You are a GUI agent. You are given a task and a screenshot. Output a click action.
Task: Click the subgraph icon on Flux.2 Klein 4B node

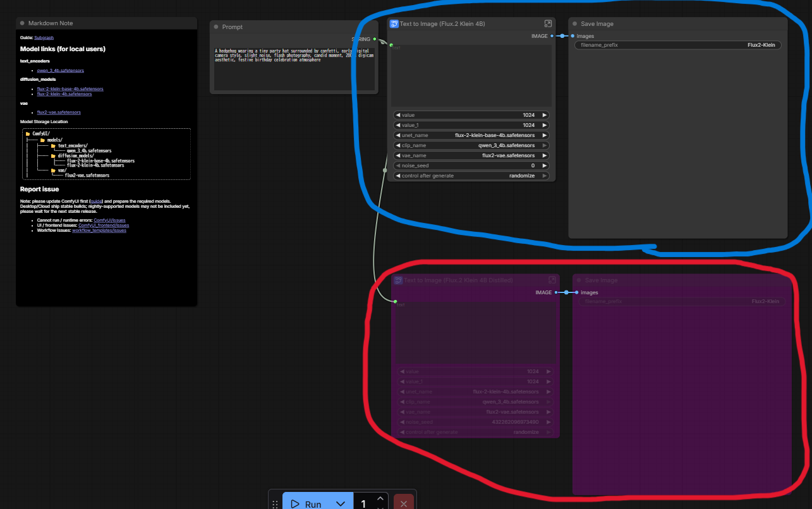click(394, 24)
